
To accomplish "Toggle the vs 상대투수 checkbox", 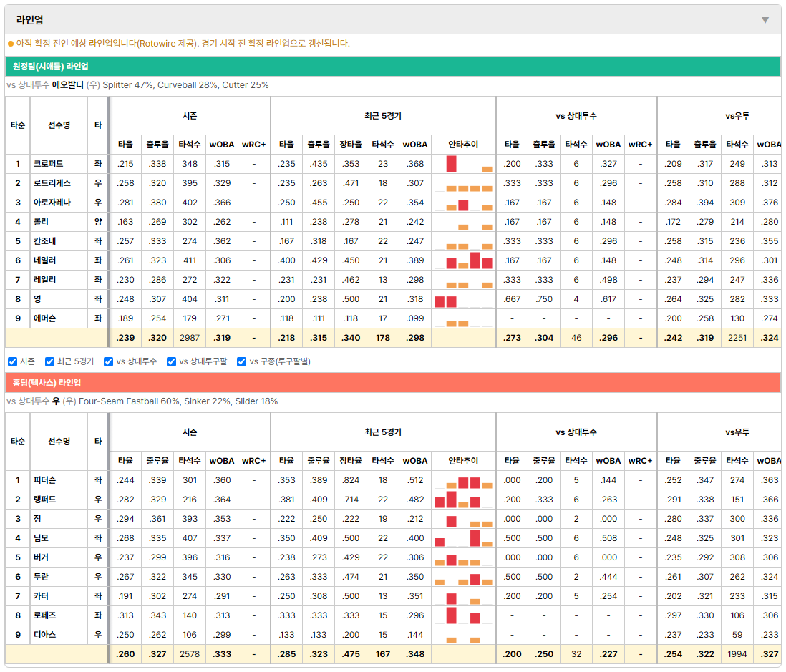I will point(108,362).
